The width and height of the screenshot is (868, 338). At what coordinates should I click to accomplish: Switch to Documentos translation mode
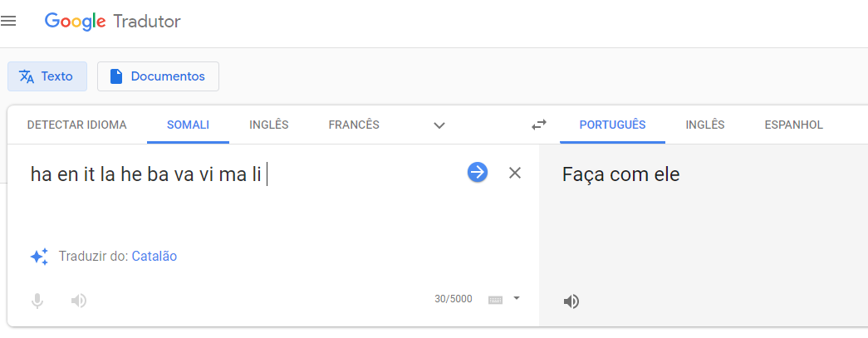158,76
